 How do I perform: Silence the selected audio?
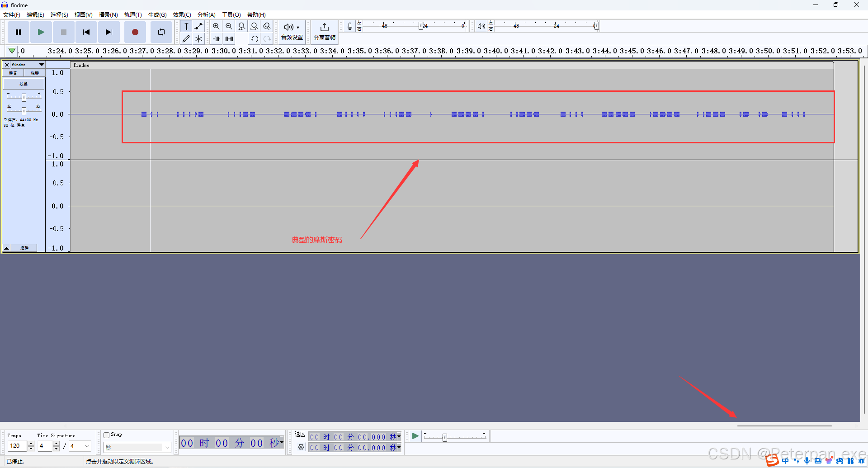coord(229,39)
